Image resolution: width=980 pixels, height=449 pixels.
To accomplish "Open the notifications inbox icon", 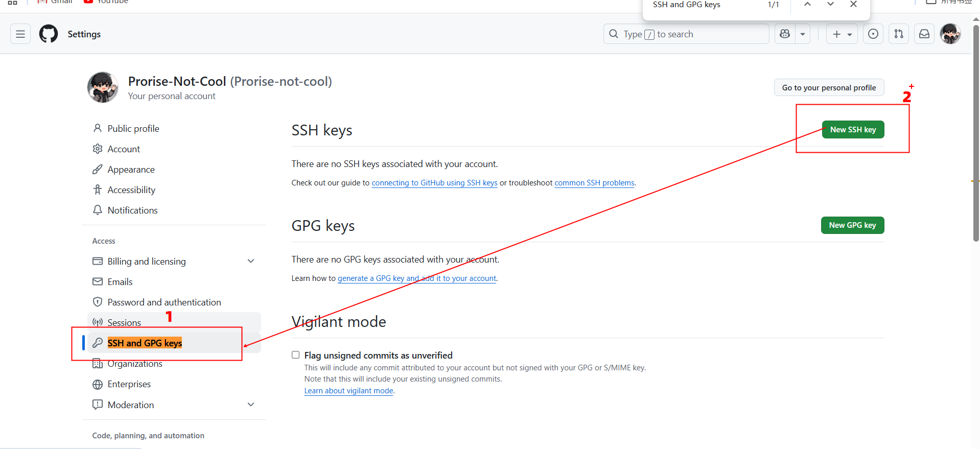I will (924, 34).
